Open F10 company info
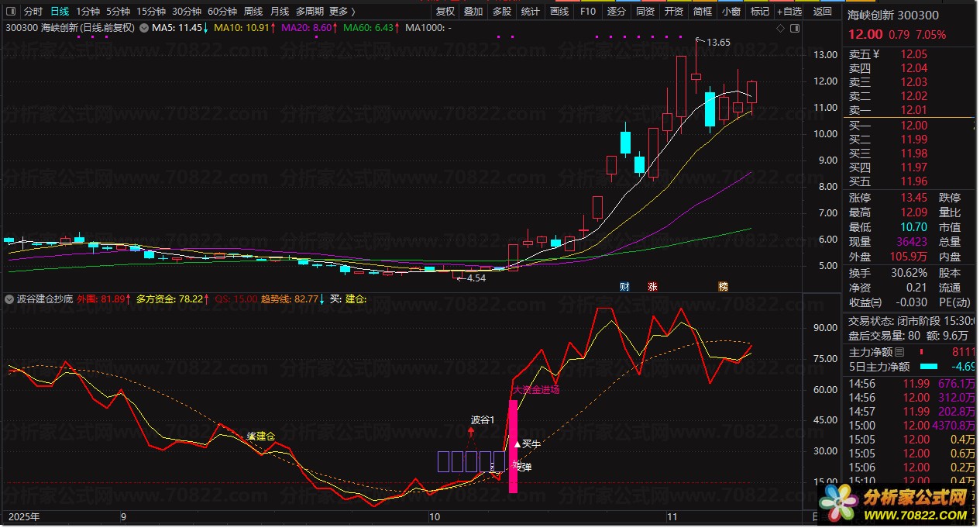The height and width of the screenshot is (528, 980). 588,12
